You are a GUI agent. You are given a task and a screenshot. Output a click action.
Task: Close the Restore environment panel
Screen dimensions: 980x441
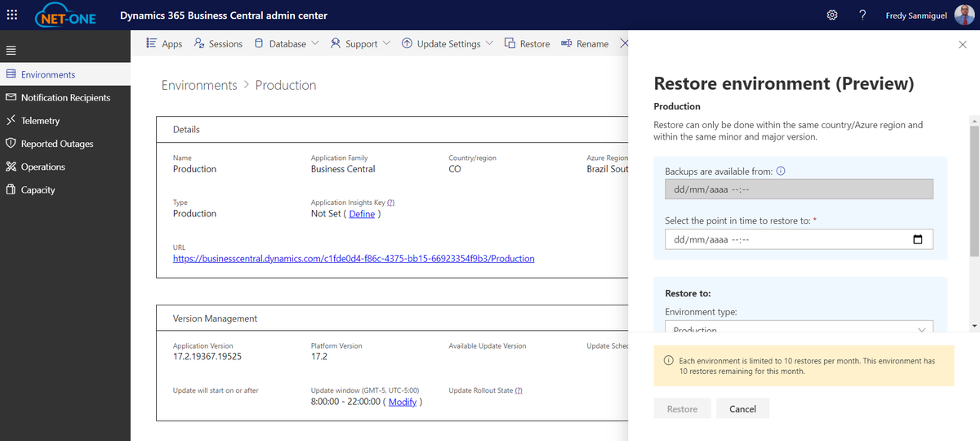(962, 45)
